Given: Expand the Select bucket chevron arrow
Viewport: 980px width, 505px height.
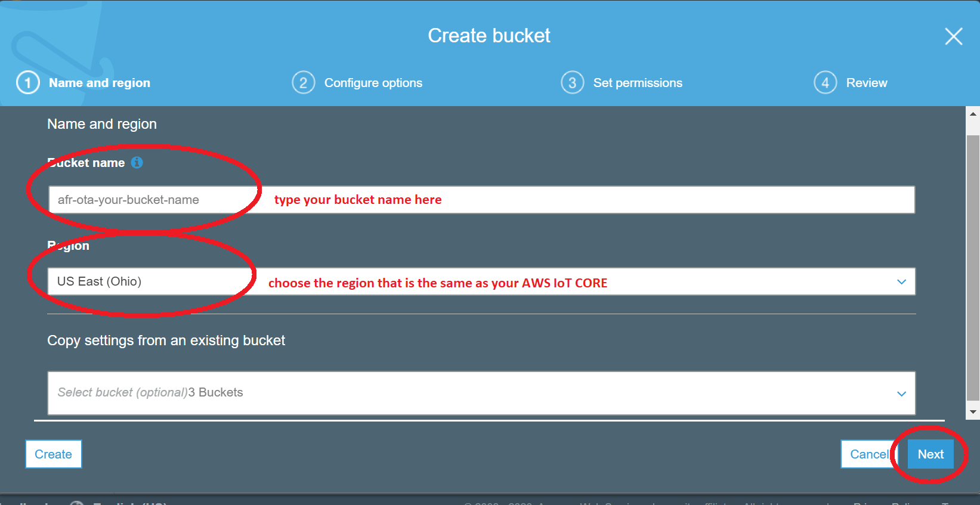Looking at the screenshot, I should (901, 394).
